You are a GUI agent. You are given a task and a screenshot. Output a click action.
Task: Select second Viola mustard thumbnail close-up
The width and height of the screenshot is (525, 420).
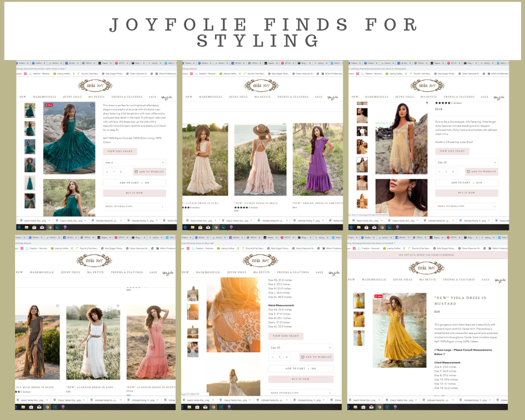click(x=359, y=319)
